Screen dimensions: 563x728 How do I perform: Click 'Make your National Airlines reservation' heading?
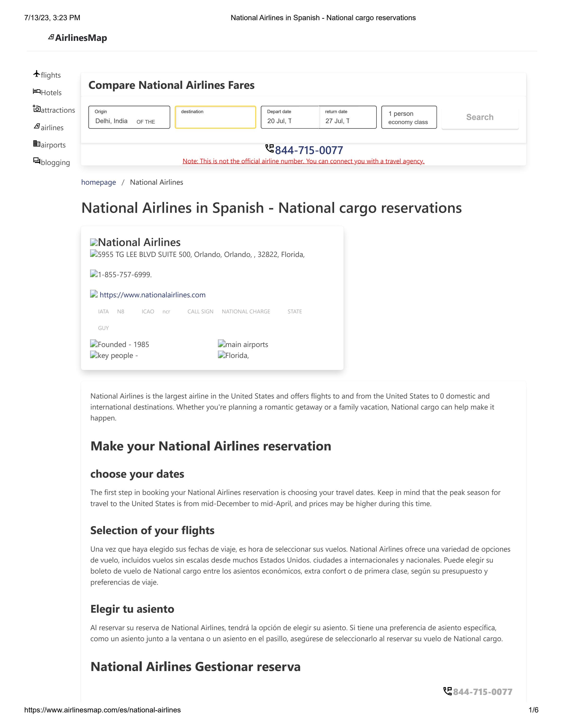coord(211,446)
